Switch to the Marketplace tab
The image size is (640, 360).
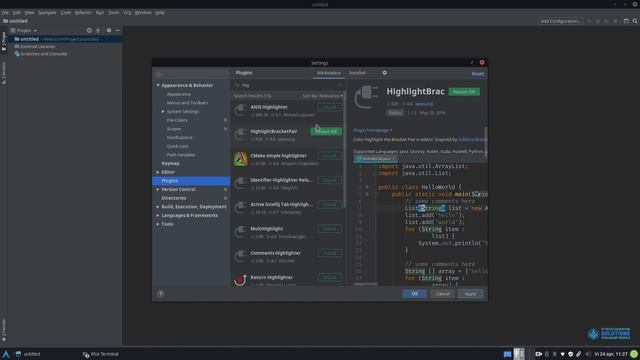329,73
